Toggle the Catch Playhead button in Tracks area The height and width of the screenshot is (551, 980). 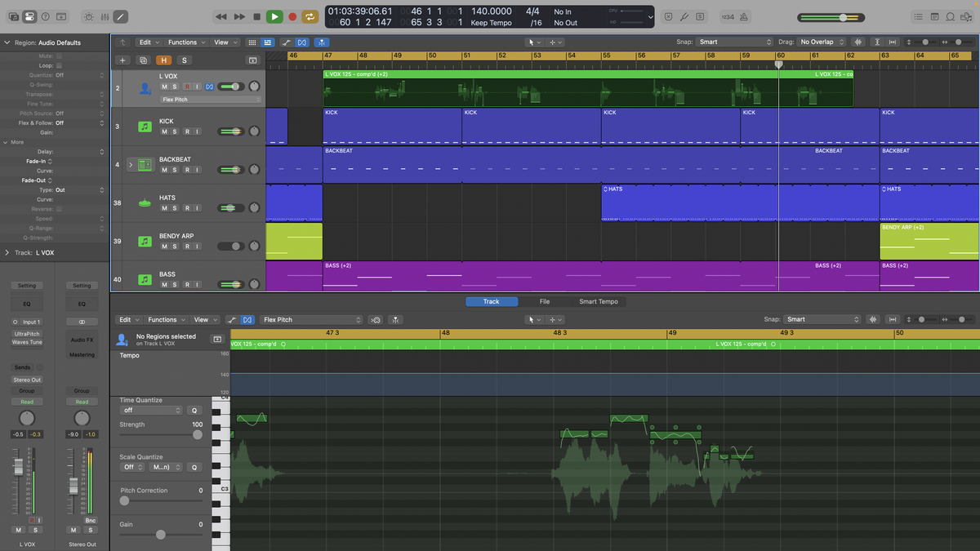(322, 42)
